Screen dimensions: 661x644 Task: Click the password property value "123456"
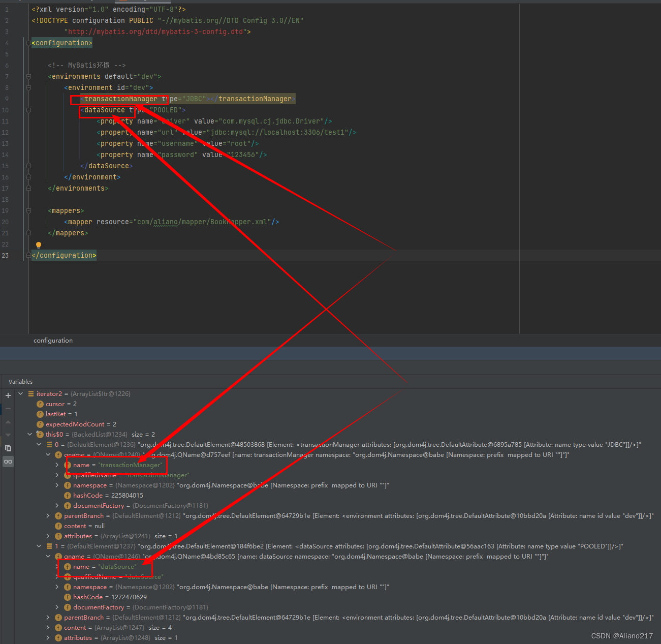243,155
